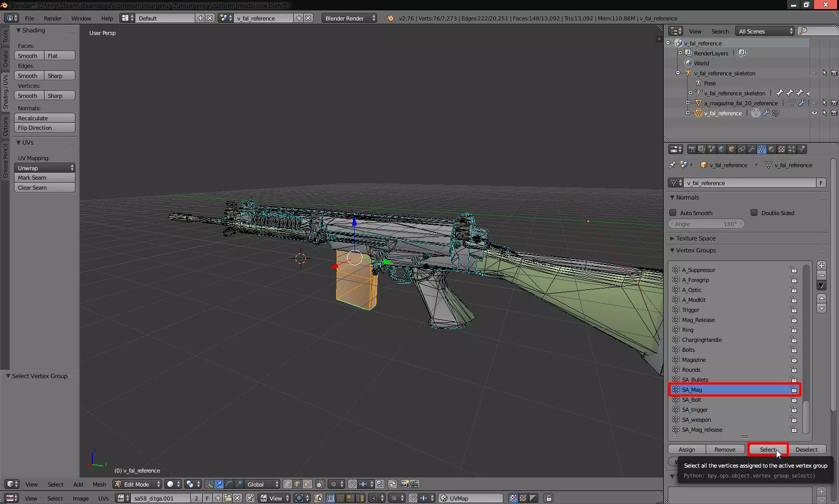The width and height of the screenshot is (839, 504).
Task: Adjust the auto smooth Angle slider
Action: (x=706, y=224)
